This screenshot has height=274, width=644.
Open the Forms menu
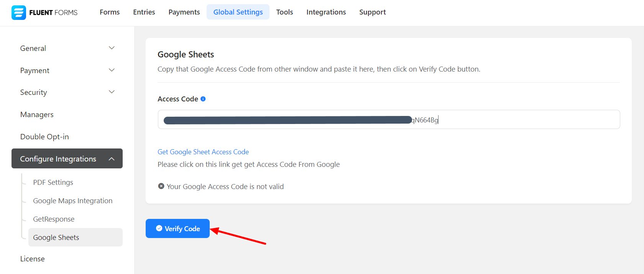pos(110,12)
